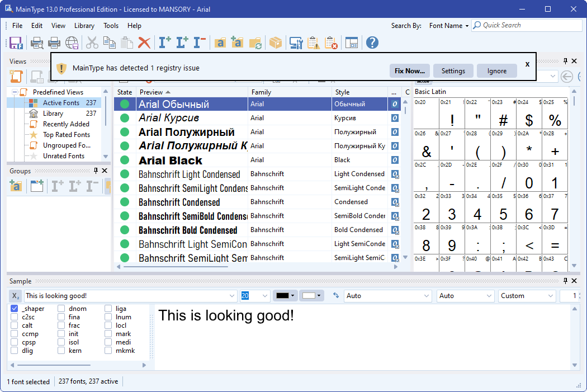Open the font size 20 dropdown
Viewport: 587px width, 392px height.
[265, 296]
